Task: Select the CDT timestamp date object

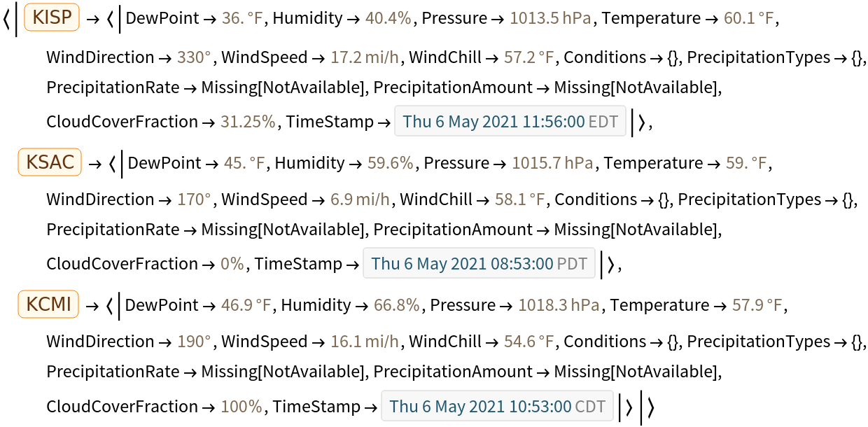Action: (497, 407)
